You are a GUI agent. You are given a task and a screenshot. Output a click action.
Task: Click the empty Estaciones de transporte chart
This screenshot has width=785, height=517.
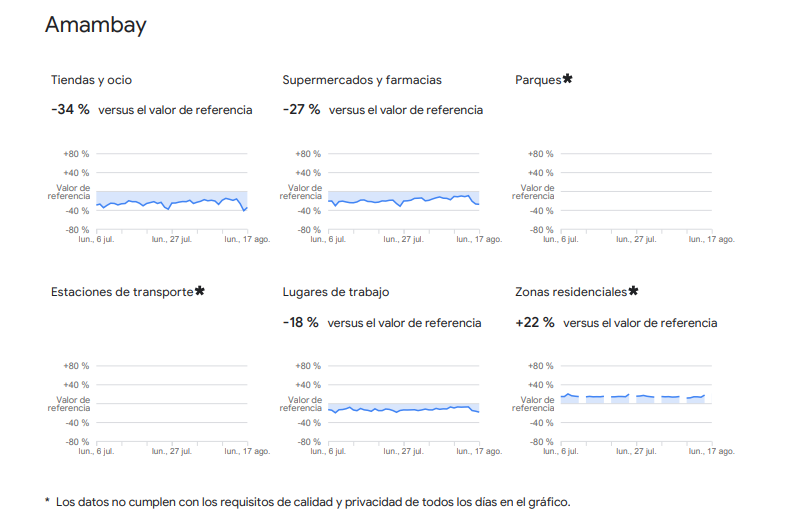pyautogui.click(x=172, y=404)
